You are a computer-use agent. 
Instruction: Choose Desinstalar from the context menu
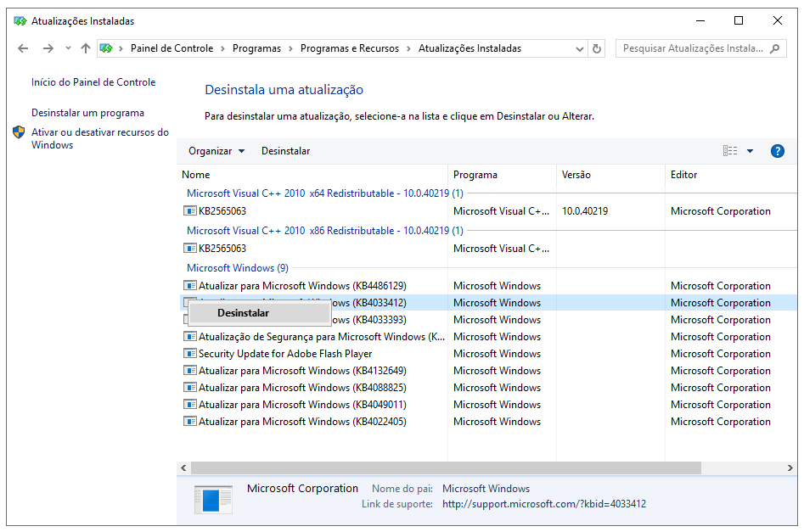(x=244, y=313)
